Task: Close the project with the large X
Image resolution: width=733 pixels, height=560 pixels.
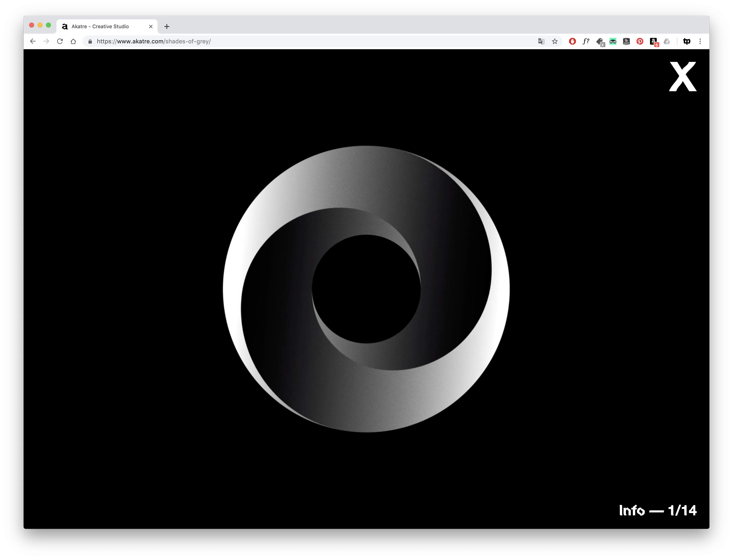Action: click(x=683, y=76)
